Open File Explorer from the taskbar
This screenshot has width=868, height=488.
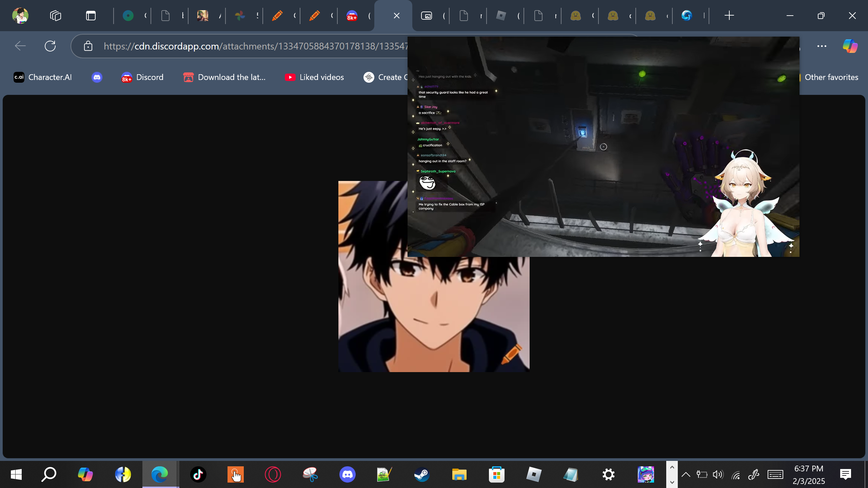459,474
